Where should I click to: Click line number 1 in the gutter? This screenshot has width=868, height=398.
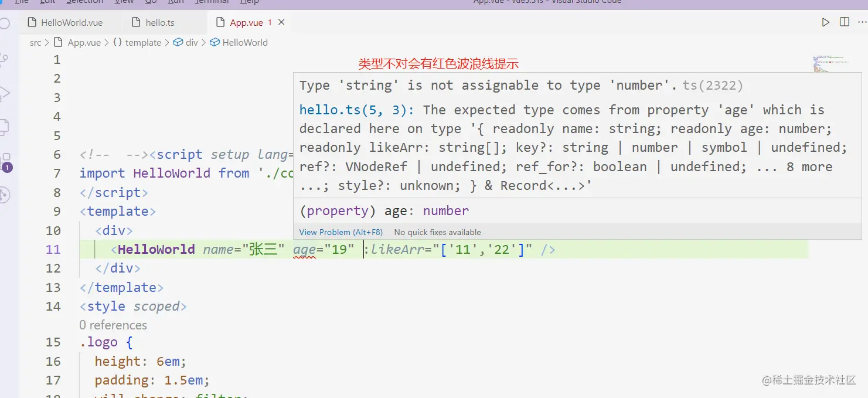[57, 60]
